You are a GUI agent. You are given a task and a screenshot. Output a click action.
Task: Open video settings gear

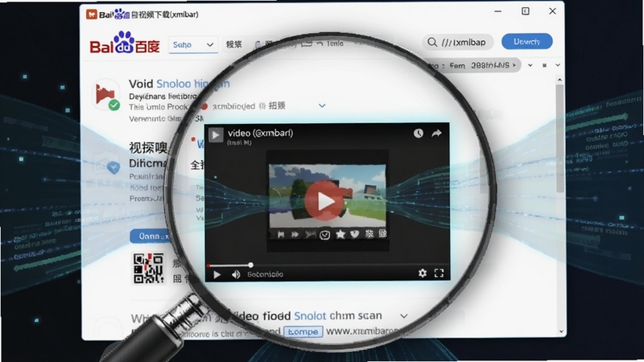pyautogui.click(x=422, y=273)
